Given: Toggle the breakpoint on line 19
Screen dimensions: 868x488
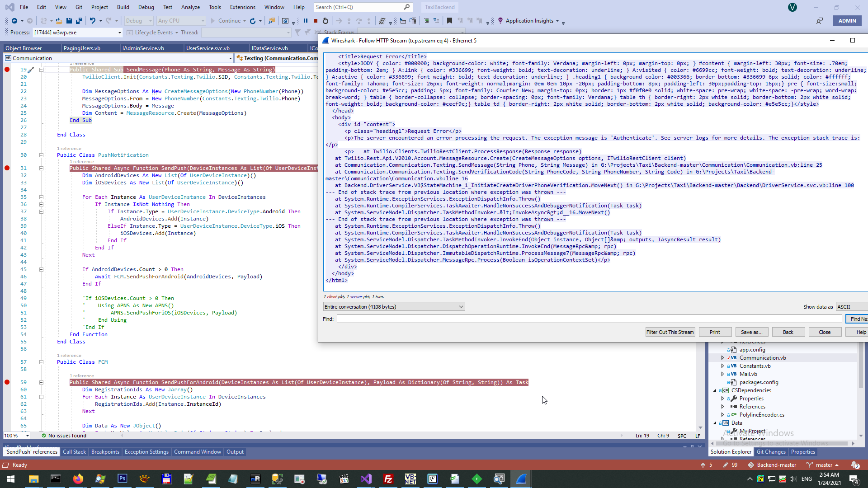Looking at the screenshot, I should 7,70.
